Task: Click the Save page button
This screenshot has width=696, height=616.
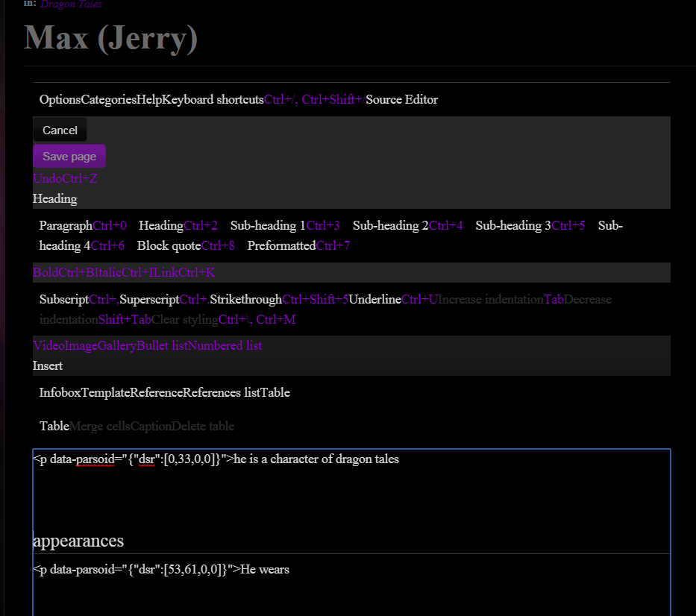Action: pos(69,157)
